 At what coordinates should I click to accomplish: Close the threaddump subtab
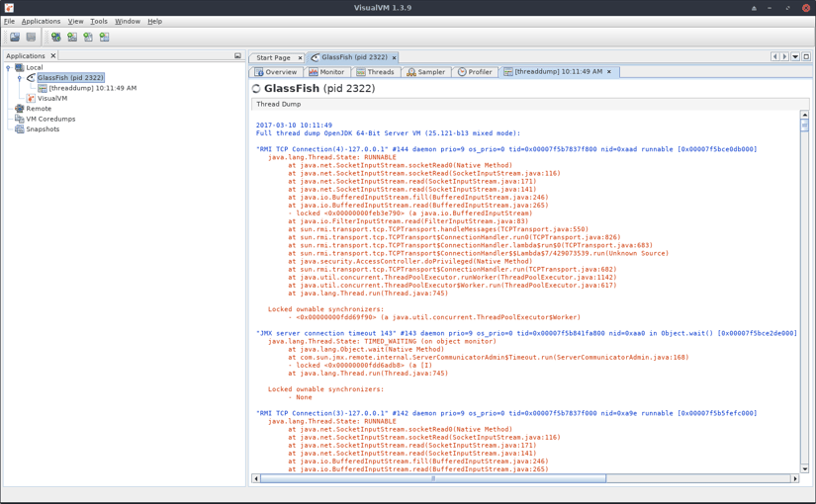(x=609, y=72)
